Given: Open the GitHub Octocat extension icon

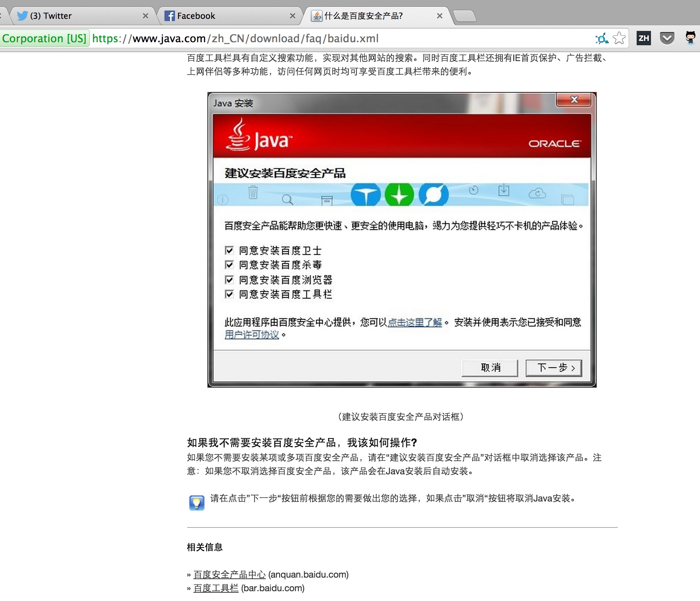Looking at the screenshot, I should point(690,38).
